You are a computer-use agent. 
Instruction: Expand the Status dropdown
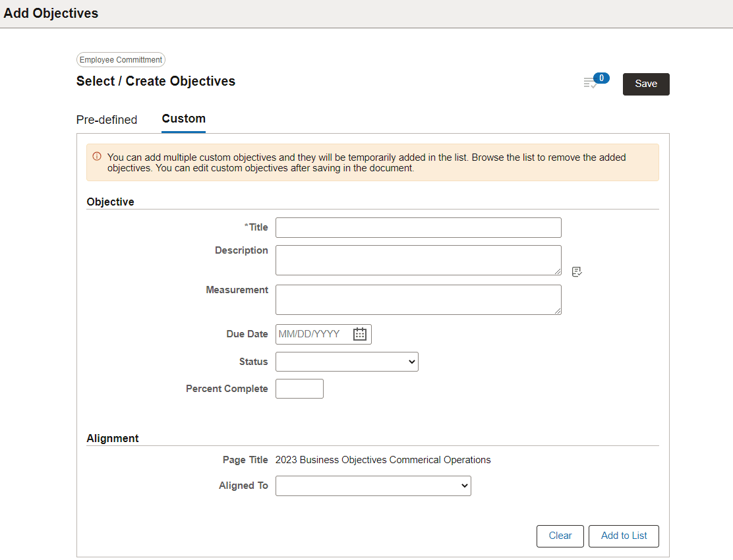point(347,362)
